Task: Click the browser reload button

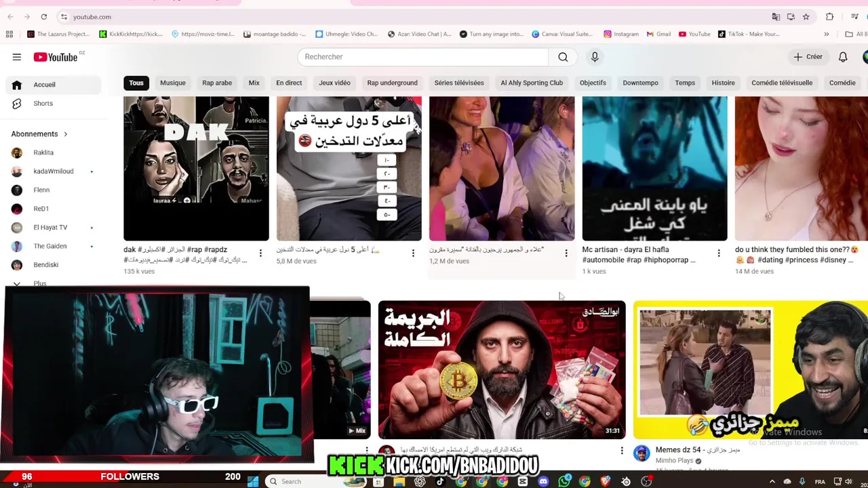Action: [43, 17]
